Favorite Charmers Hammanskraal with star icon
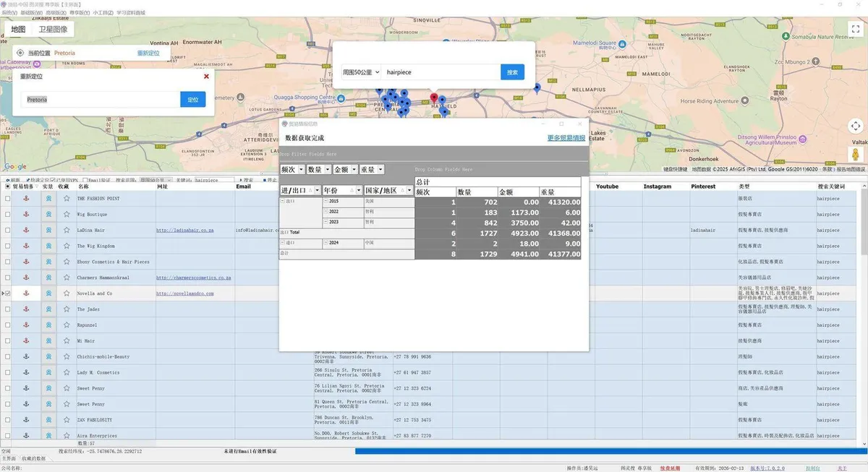Screen dimensions: 868x472 coord(66,278)
